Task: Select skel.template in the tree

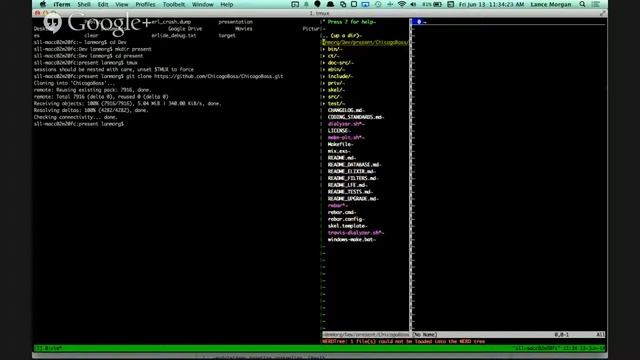Action: click(347, 226)
